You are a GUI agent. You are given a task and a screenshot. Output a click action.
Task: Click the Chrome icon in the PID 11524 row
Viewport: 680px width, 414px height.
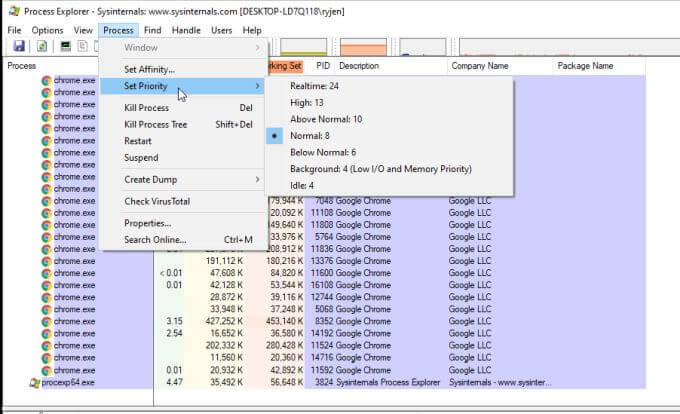coord(46,346)
